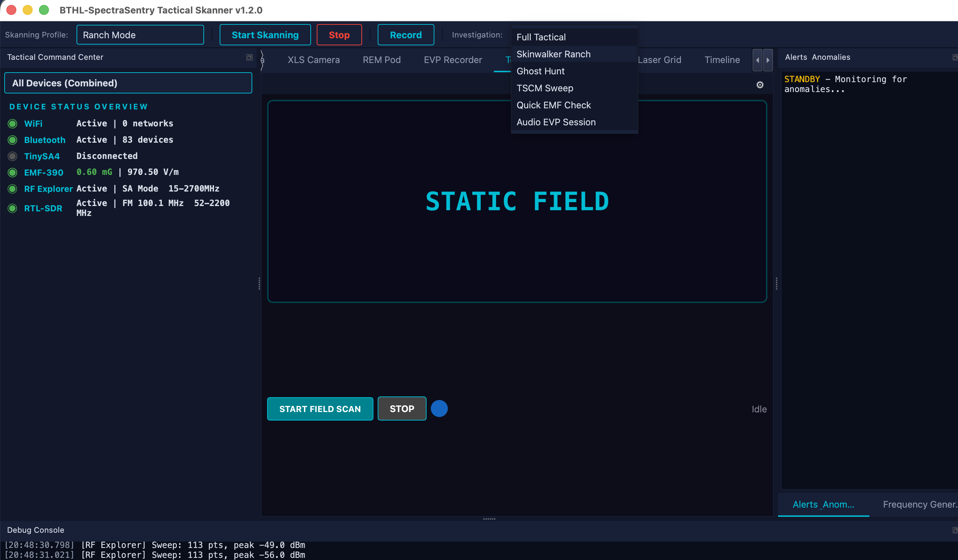Open the All Devices (Combined) dropdown

tap(128, 83)
